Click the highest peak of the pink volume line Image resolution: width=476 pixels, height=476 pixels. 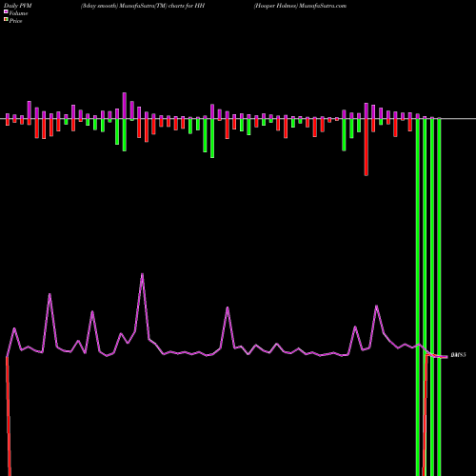pos(142,274)
